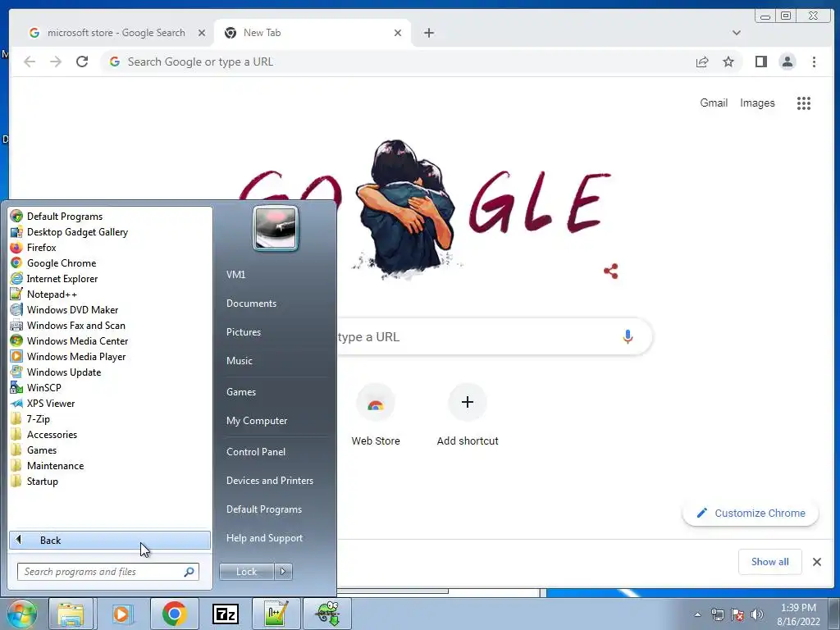
Task: Add shortcut to the new tab page
Action: pos(467,416)
